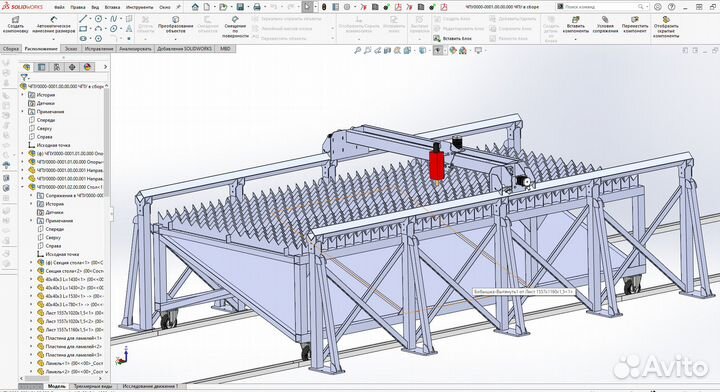Click Zoom to Fit in heads-up toolbar
Viewport: 720px width, 392px height.
pyautogui.click(x=358, y=50)
